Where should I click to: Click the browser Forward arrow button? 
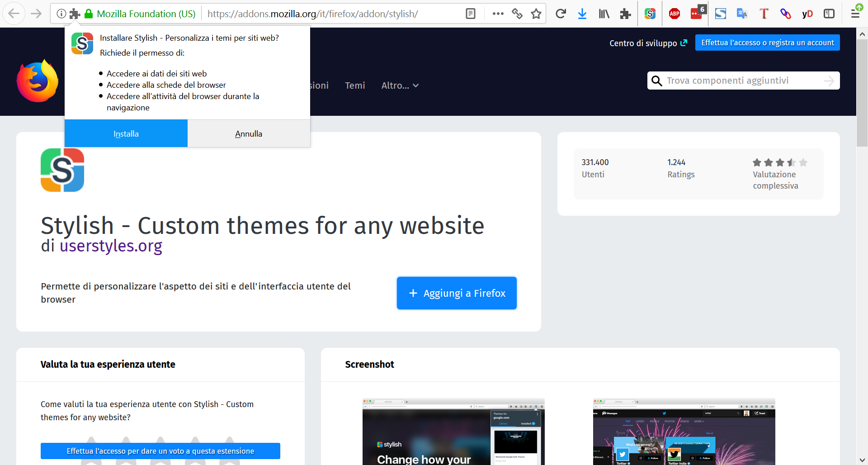click(36, 14)
